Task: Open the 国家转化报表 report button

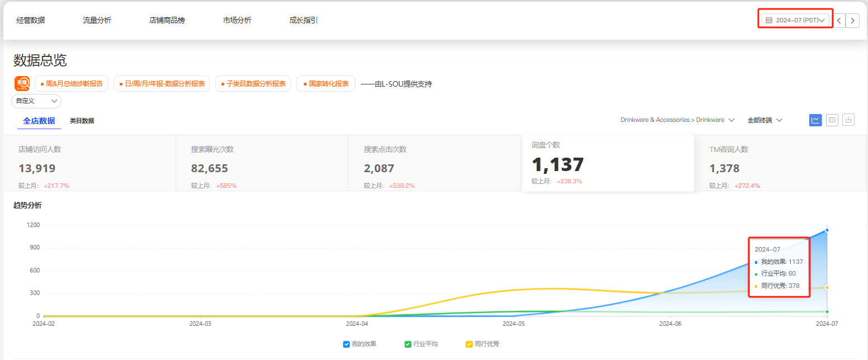Action: [x=326, y=84]
